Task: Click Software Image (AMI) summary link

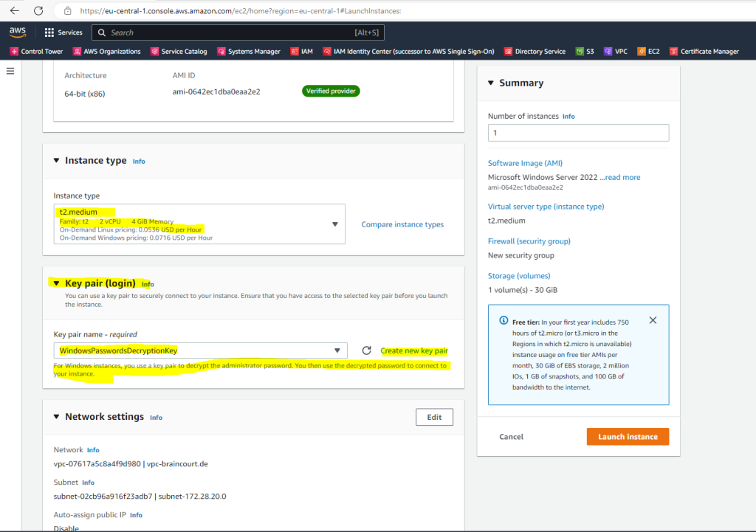Action: pyautogui.click(x=525, y=163)
